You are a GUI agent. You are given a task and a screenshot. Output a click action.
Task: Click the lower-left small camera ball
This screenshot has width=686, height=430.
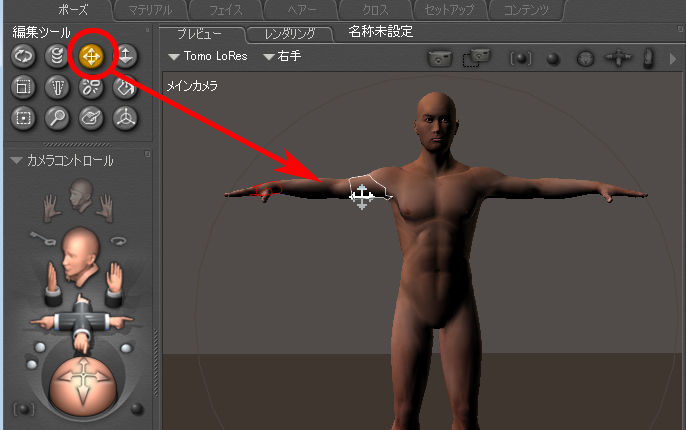point(32,365)
